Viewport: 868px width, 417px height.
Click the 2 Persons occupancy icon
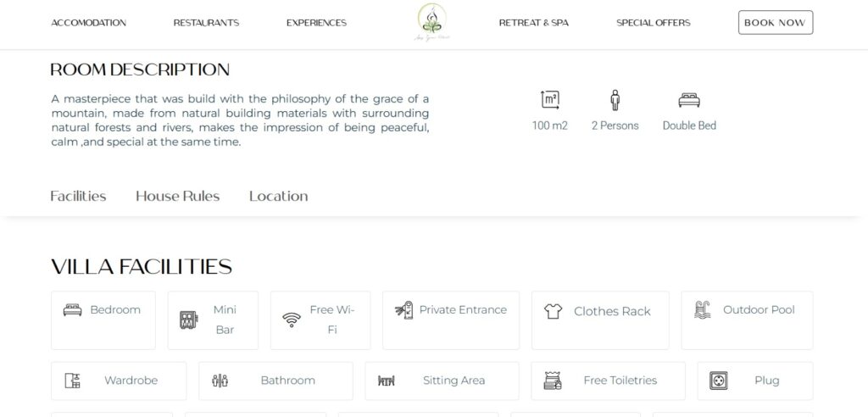point(615,100)
